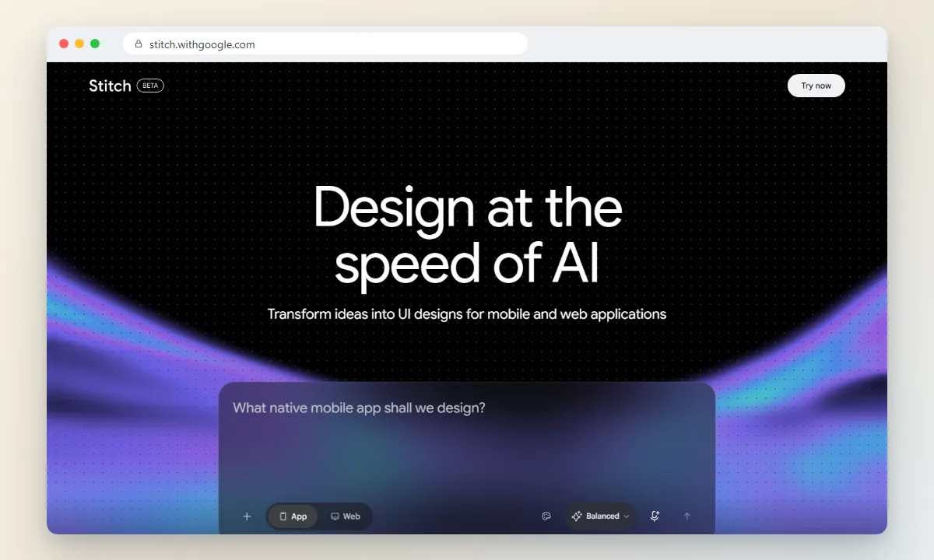The height and width of the screenshot is (560, 934).
Task: Close the browser window with red button
Action: pyautogui.click(x=64, y=44)
